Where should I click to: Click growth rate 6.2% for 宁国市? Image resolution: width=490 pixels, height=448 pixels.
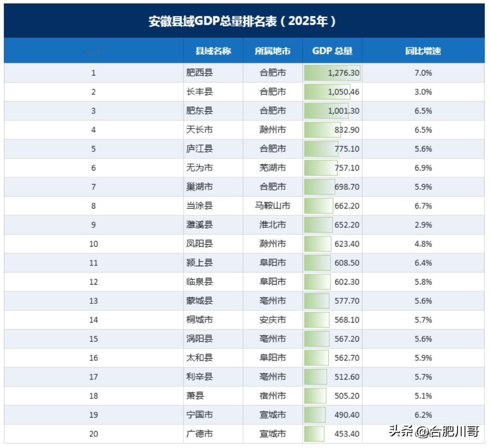[423, 415]
